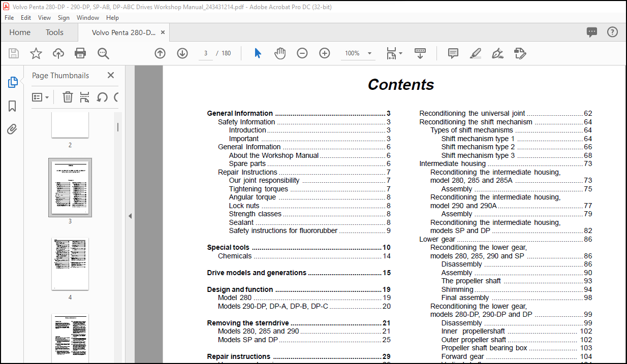Viewport: 627px width, 364px height.
Task: Open the Window menu
Action: 88,17
